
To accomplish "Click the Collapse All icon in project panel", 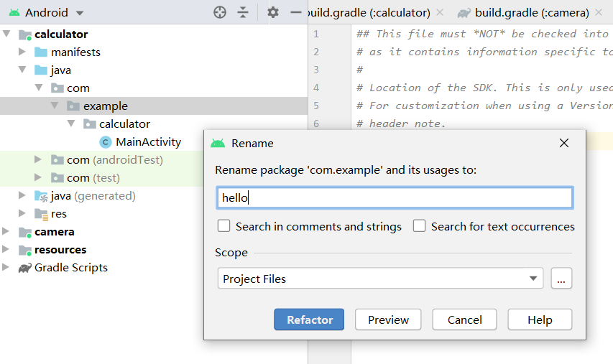I will coord(243,12).
